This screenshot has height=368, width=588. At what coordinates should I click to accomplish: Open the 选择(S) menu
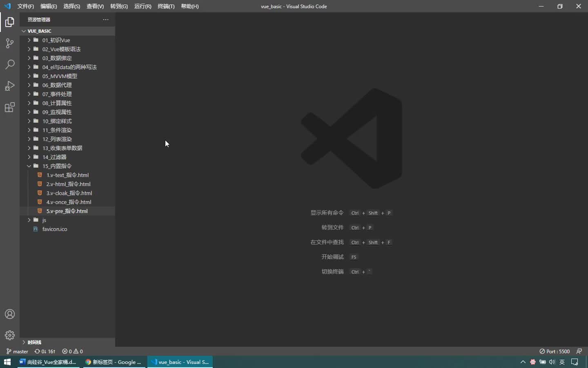[72, 6]
